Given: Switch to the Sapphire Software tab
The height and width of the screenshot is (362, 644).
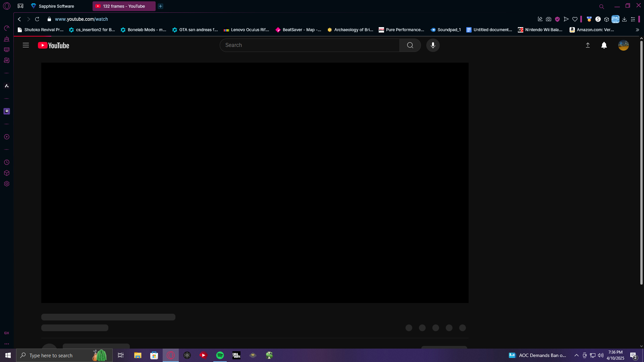Looking at the screenshot, I should tap(56, 6).
